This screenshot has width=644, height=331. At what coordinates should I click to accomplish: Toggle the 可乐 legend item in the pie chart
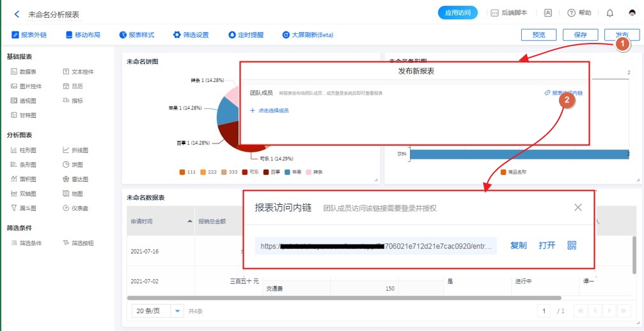250,172
